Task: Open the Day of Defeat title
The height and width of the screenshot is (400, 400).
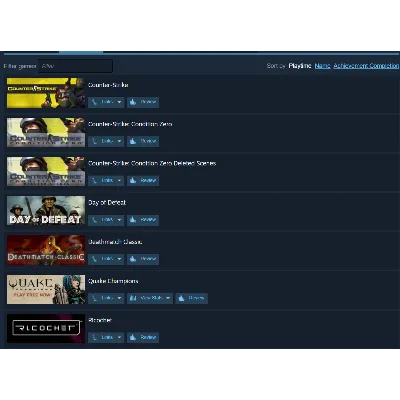Action: click(x=107, y=202)
